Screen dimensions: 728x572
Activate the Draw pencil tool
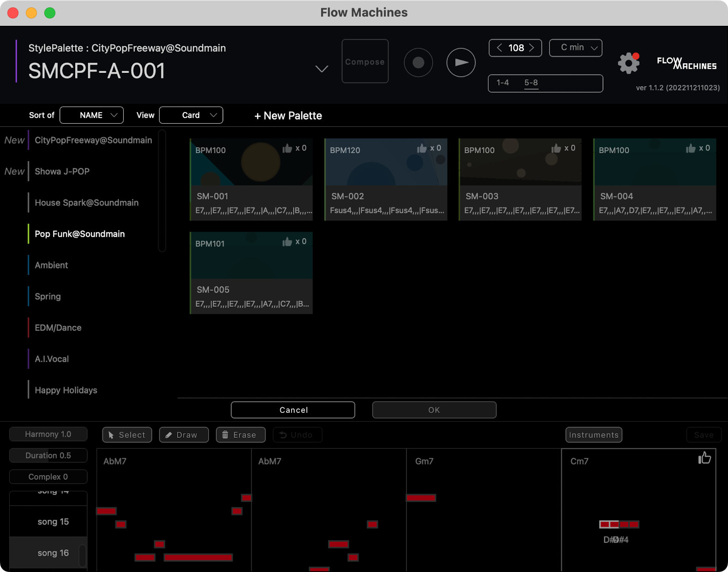tap(184, 435)
